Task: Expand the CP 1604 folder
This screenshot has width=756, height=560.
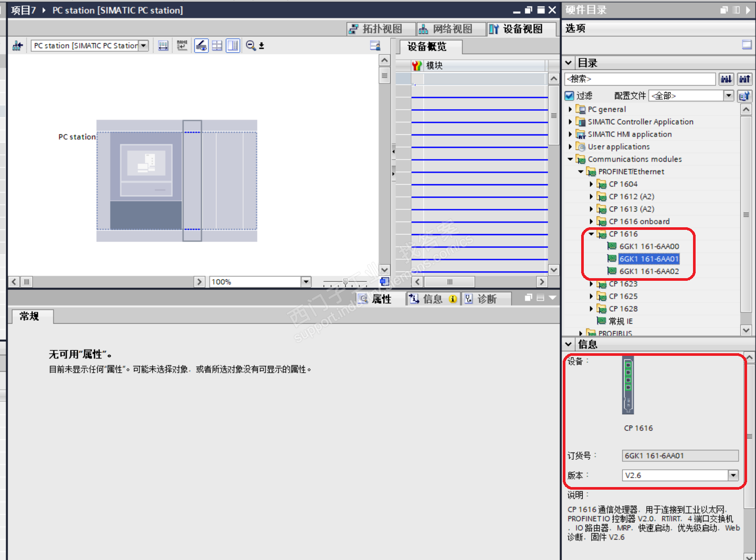Action: click(591, 184)
